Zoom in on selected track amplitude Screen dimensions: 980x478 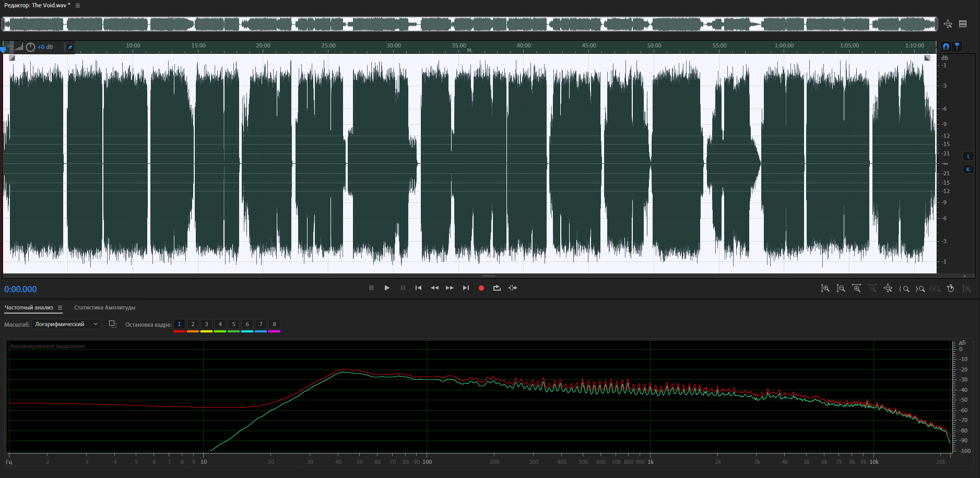click(x=966, y=289)
